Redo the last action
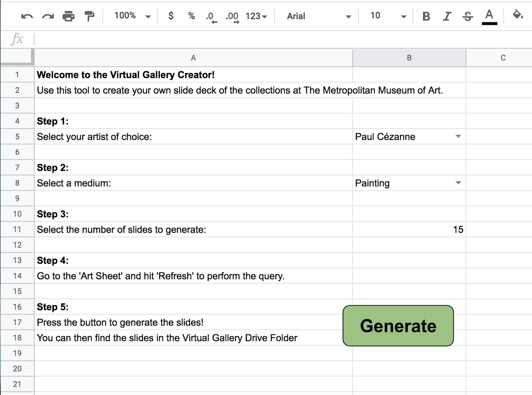This screenshot has height=395, width=532. point(48,16)
